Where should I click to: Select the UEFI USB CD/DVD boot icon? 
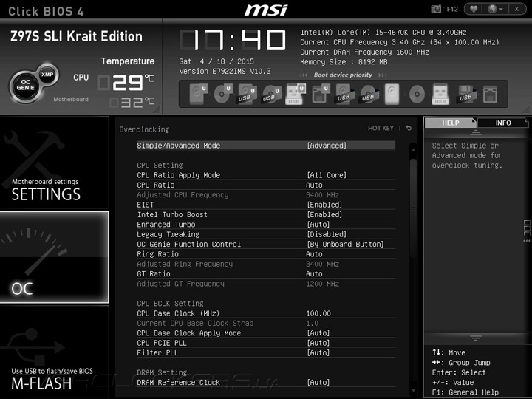pyautogui.click(x=271, y=94)
